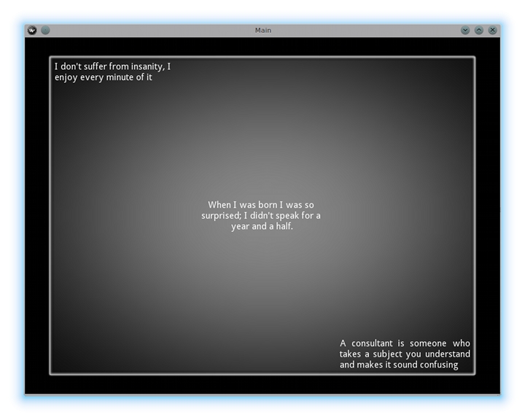Toggle the on-all-desktops pin button
The width and height of the screenshot is (525, 420).
pyautogui.click(x=45, y=30)
